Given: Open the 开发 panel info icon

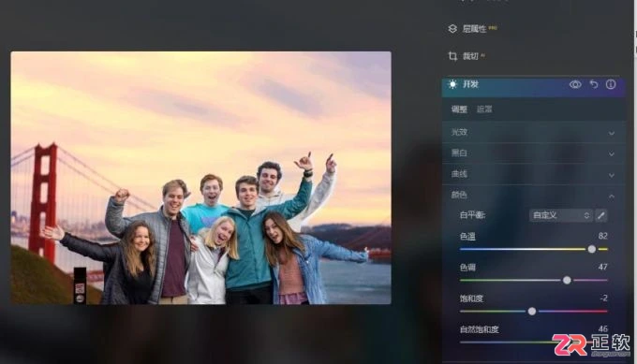Looking at the screenshot, I should 611,84.
